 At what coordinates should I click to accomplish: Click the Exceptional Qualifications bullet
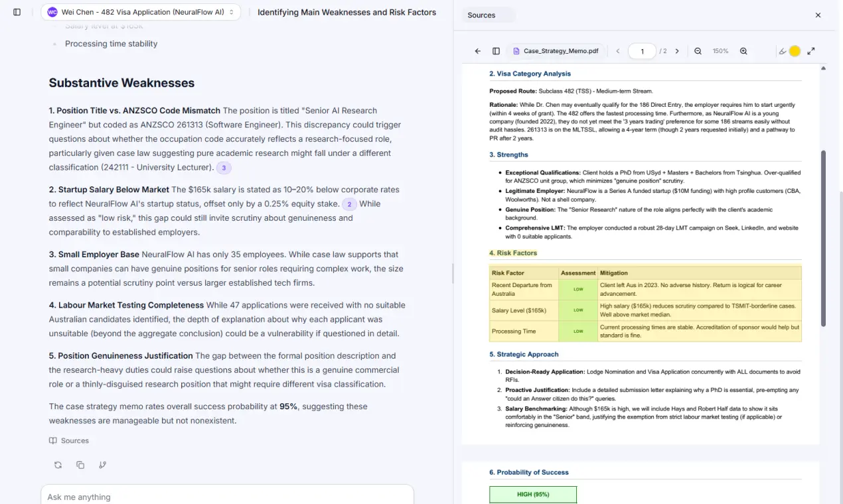[x=652, y=176]
